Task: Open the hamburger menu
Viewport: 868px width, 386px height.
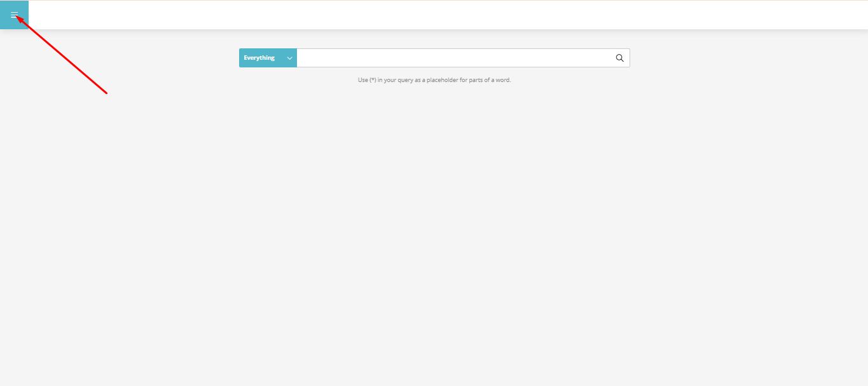Action: point(14,15)
